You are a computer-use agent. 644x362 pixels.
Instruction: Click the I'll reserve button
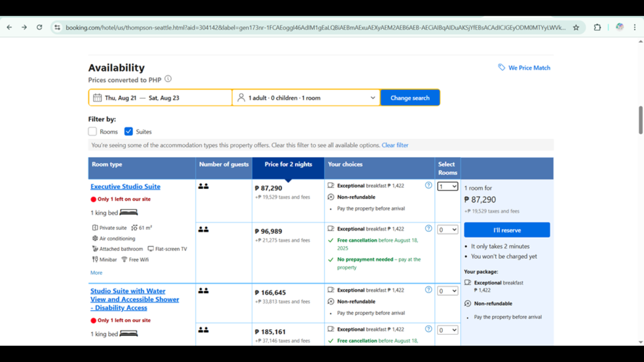pos(507,230)
